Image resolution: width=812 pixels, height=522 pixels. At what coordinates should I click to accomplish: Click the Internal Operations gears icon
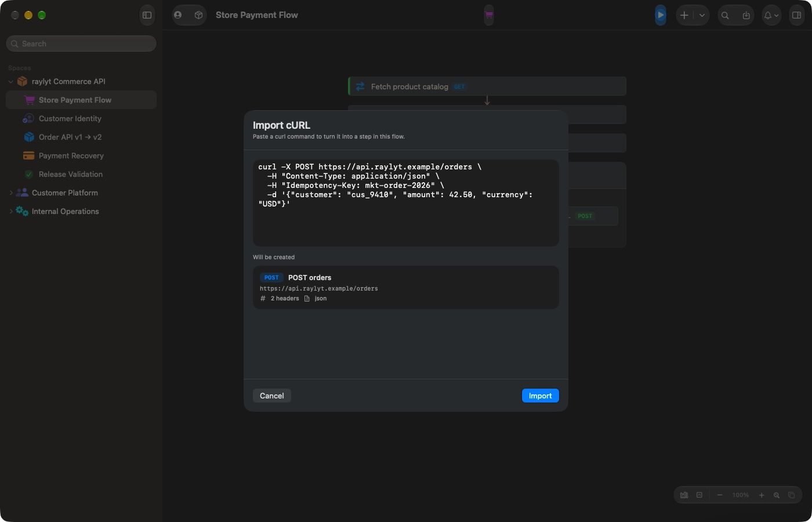[22, 211]
